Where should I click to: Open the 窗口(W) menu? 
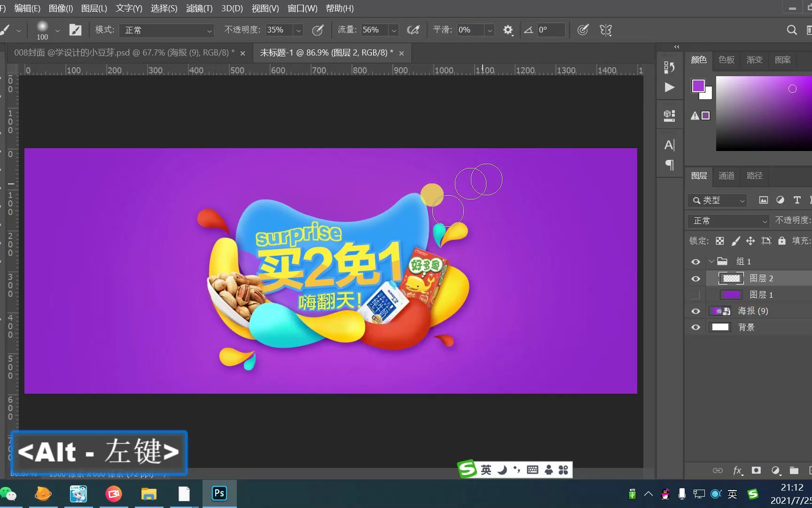point(302,8)
